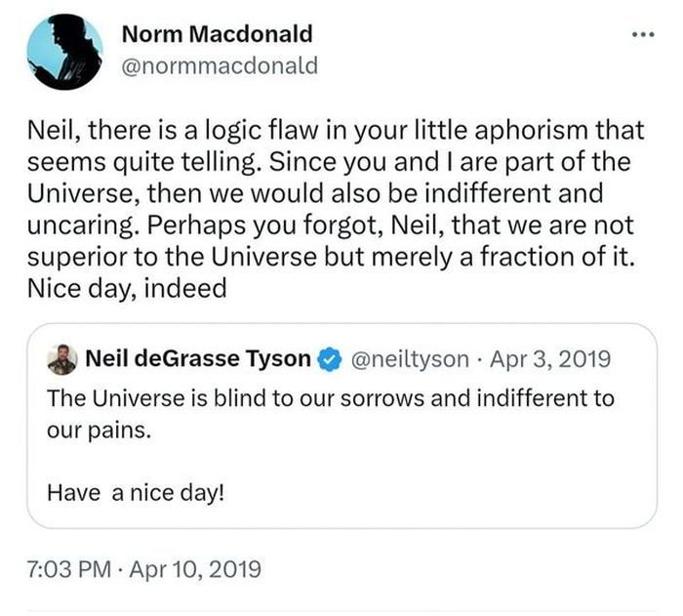Click Norm Macdonald's profile picture
Image resolution: width=683 pixels, height=616 pixels.
pyautogui.click(x=64, y=54)
